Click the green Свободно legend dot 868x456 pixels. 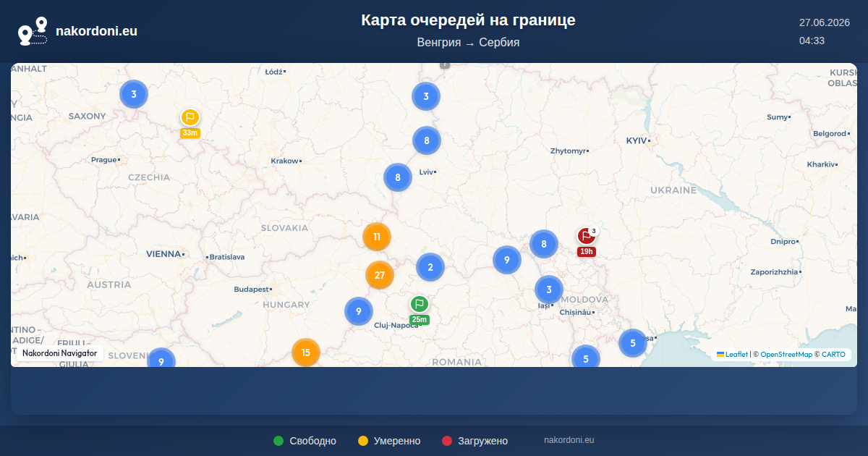tap(278, 441)
